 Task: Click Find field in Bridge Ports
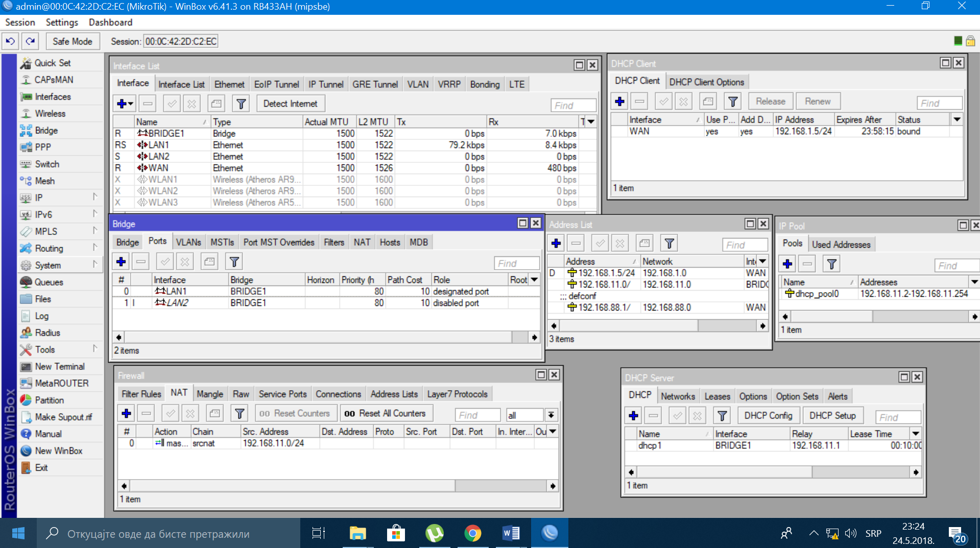tap(517, 264)
